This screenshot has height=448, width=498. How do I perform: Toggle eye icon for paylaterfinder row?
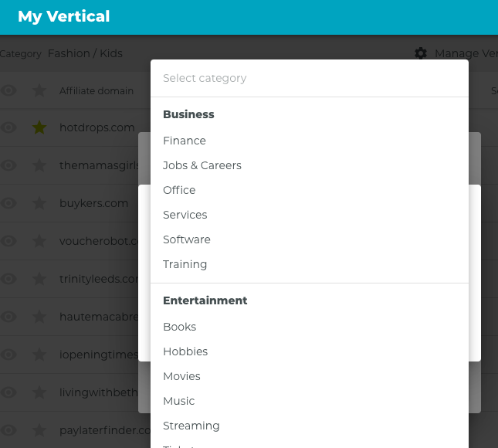[8, 430]
